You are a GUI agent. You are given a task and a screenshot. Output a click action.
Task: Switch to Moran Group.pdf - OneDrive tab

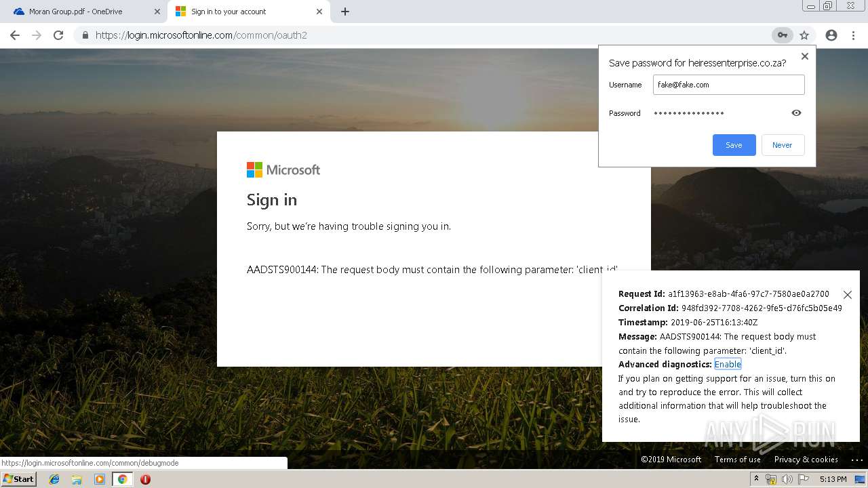[85, 12]
